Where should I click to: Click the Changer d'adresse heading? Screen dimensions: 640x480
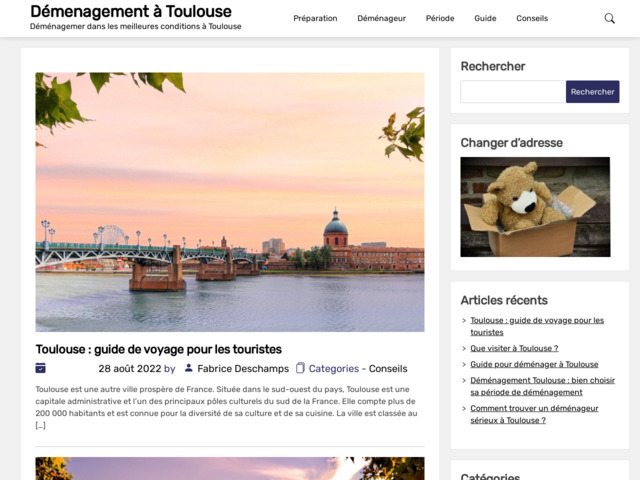[511, 143]
